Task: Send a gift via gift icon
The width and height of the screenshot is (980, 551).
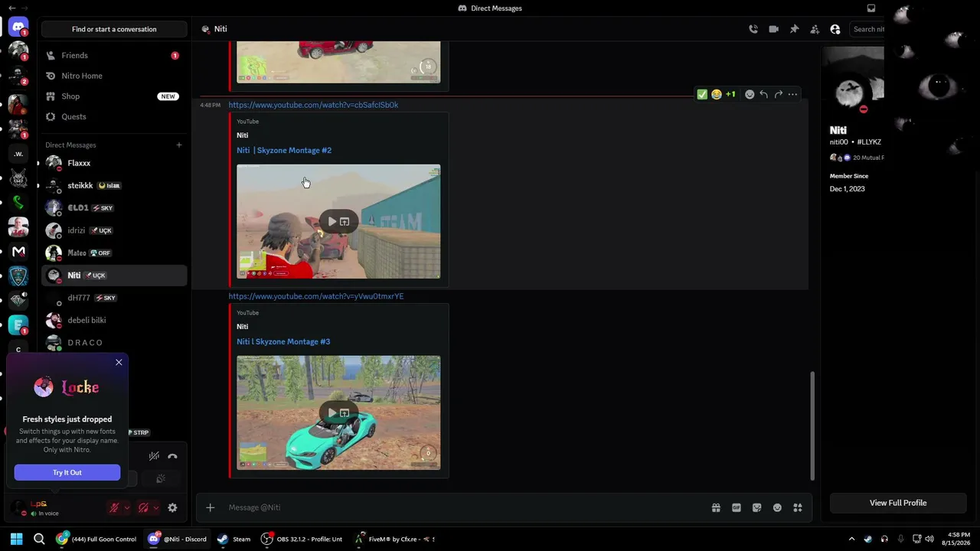Action: [716, 507]
